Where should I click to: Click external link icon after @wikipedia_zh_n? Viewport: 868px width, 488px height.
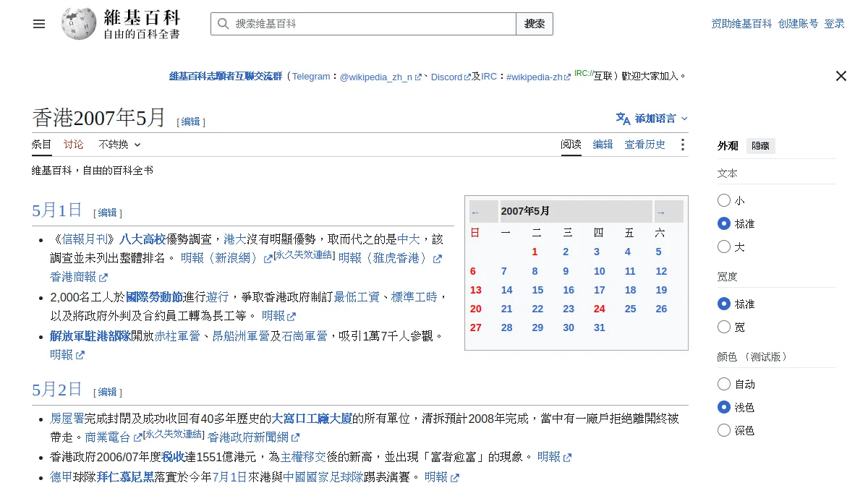(x=418, y=77)
